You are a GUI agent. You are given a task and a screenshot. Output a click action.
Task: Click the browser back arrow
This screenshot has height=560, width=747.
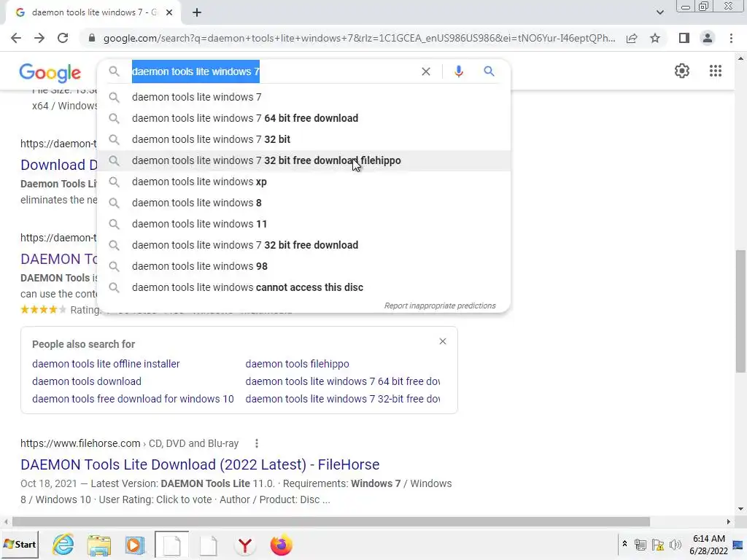point(16,38)
